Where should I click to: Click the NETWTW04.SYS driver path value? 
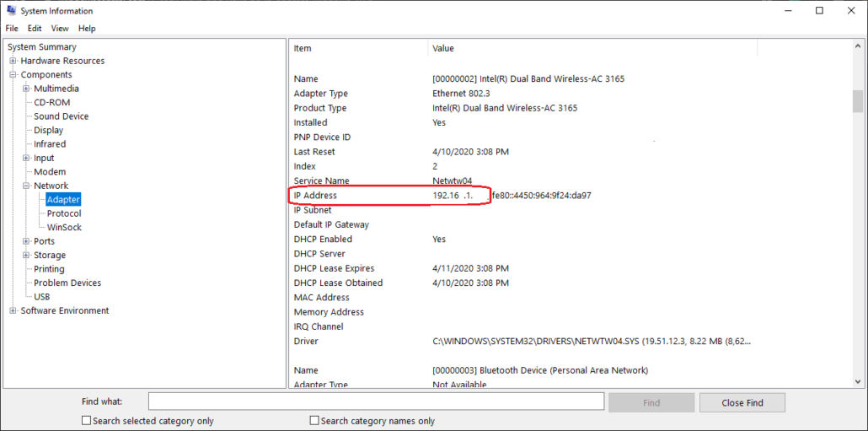pos(592,342)
